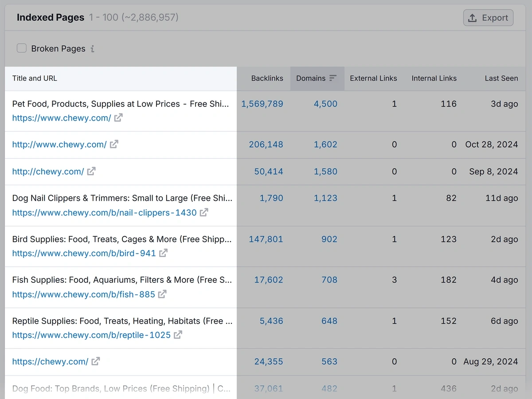
Task: Open external link icon for nail-clippers-1430 URL
Action: 204,212
